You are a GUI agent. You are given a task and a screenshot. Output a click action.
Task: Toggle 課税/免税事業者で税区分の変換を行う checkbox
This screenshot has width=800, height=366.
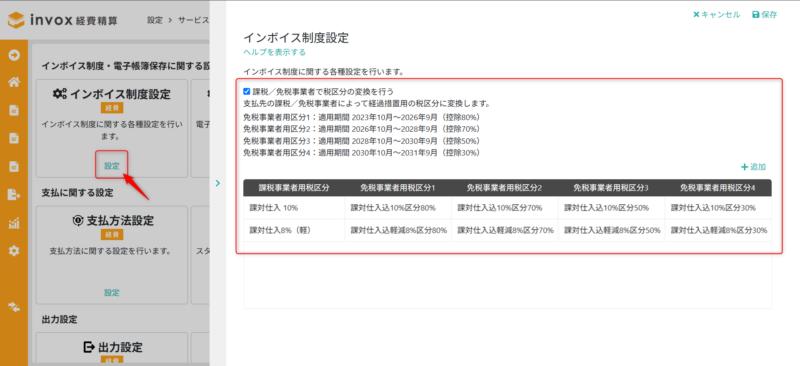click(x=247, y=91)
